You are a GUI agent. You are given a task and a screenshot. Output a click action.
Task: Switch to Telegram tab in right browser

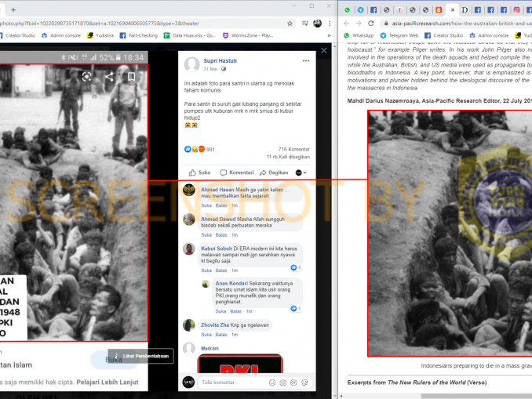360,10
